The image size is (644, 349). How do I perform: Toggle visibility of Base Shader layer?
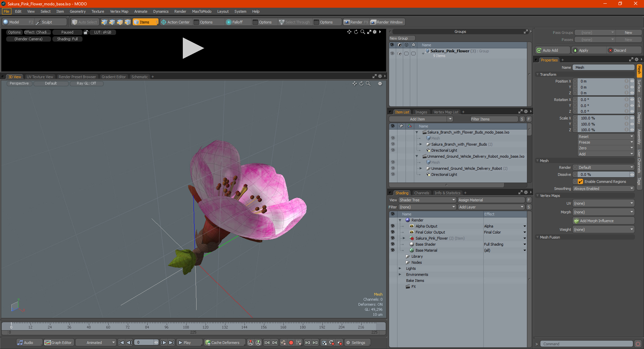click(392, 244)
